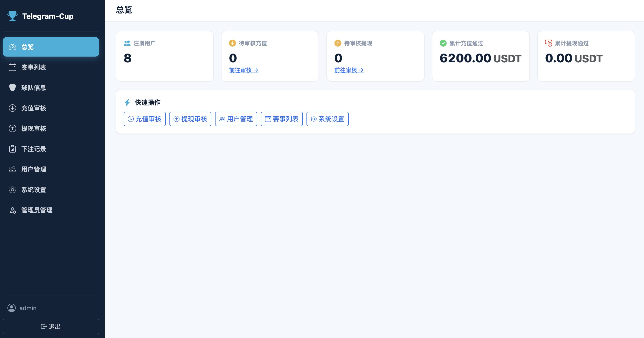644x338 pixels.
Task: Click the Telegram-Cup trophy logo icon
Action: click(12, 16)
